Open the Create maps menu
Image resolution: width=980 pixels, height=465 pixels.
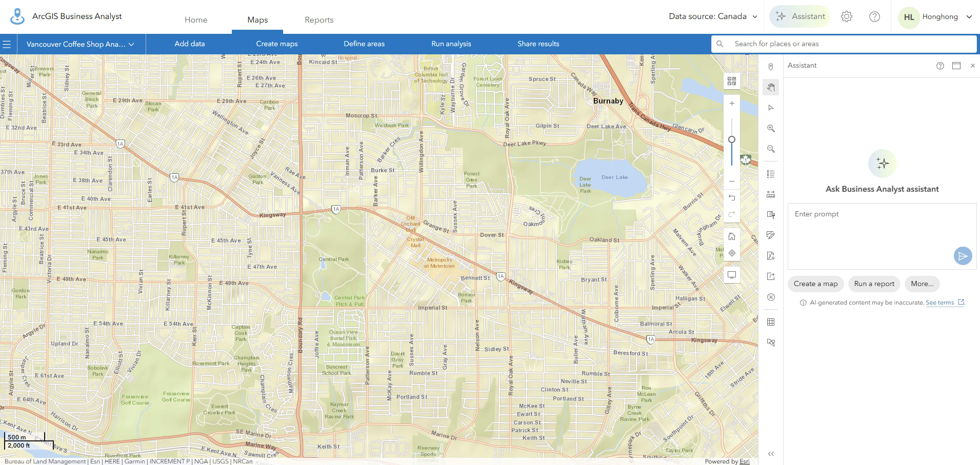[277, 44]
